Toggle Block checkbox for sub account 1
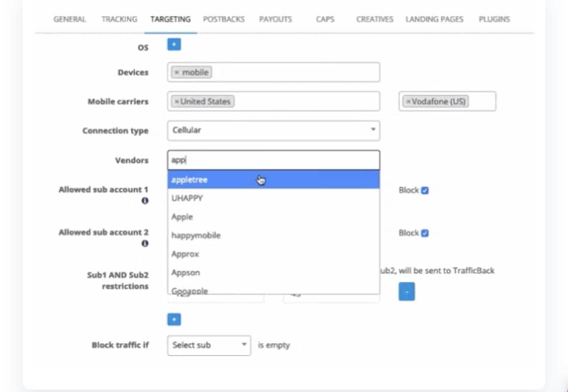The width and height of the screenshot is (568, 392). click(425, 190)
